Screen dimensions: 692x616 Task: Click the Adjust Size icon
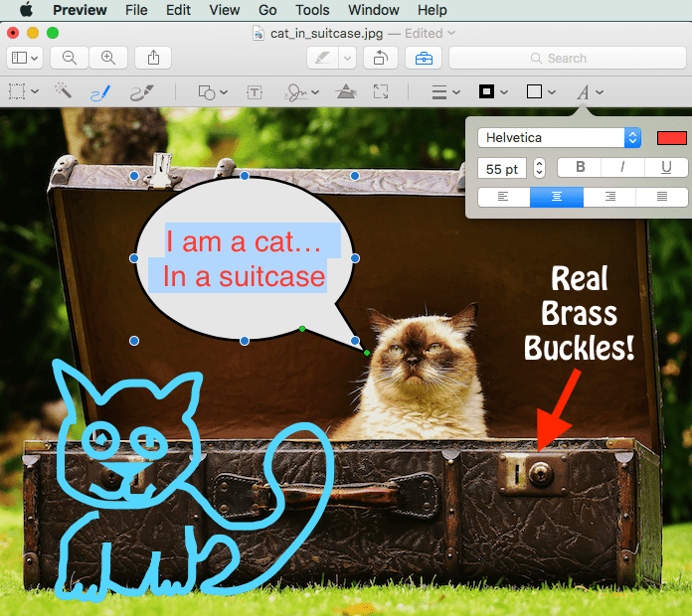[x=381, y=92]
